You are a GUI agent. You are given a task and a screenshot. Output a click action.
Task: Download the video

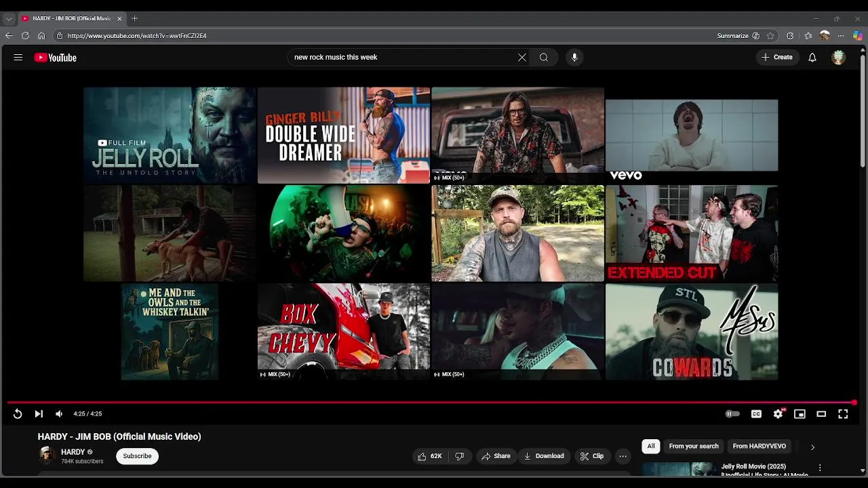(543, 456)
